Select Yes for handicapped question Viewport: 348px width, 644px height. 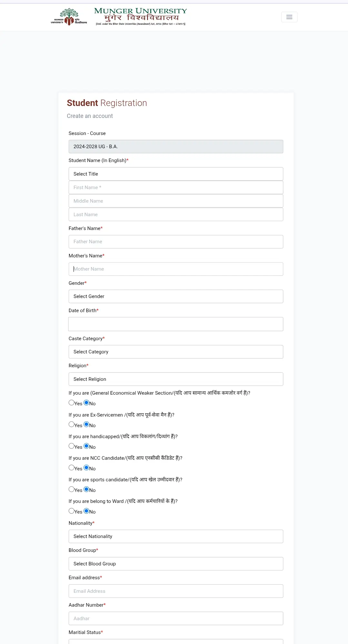tap(72, 446)
